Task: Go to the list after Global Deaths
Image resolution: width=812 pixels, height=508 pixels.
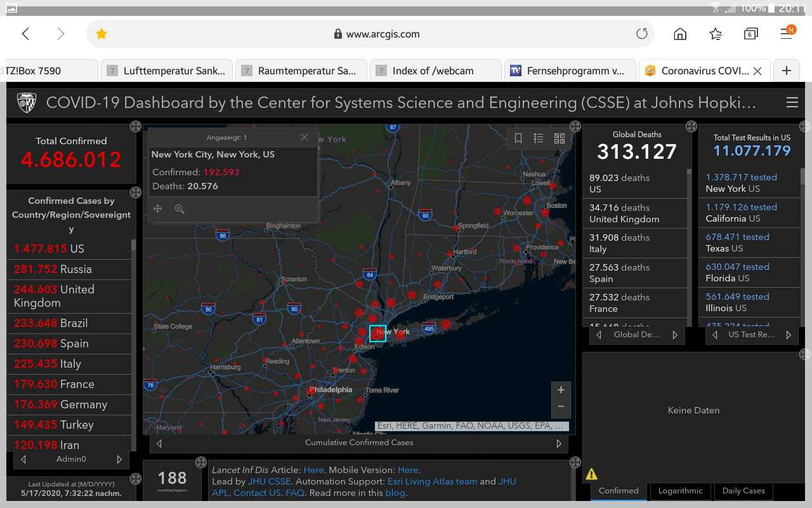Action: click(675, 335)
